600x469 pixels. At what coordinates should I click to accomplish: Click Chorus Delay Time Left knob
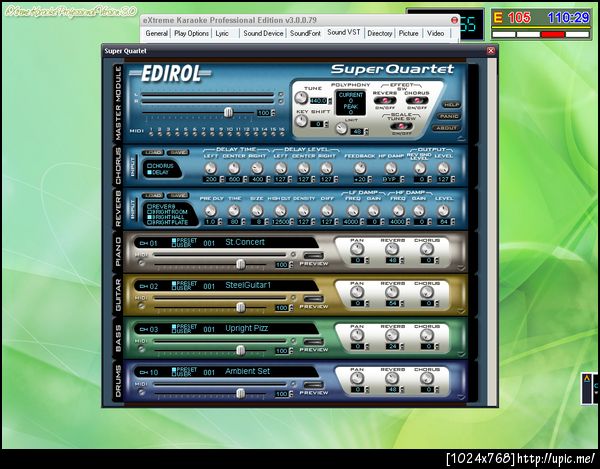[x=210, y=168]
